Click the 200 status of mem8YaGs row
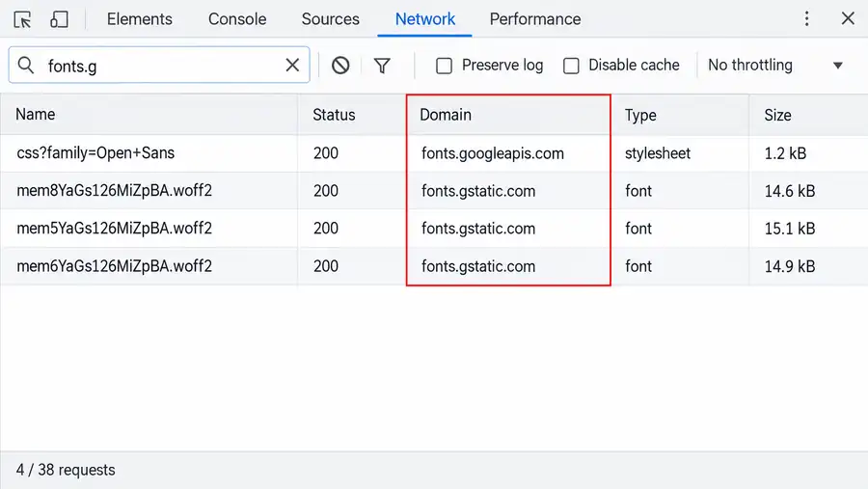This screenshot has width=868, height=489. pyautogui.click(x=326, y=191)
